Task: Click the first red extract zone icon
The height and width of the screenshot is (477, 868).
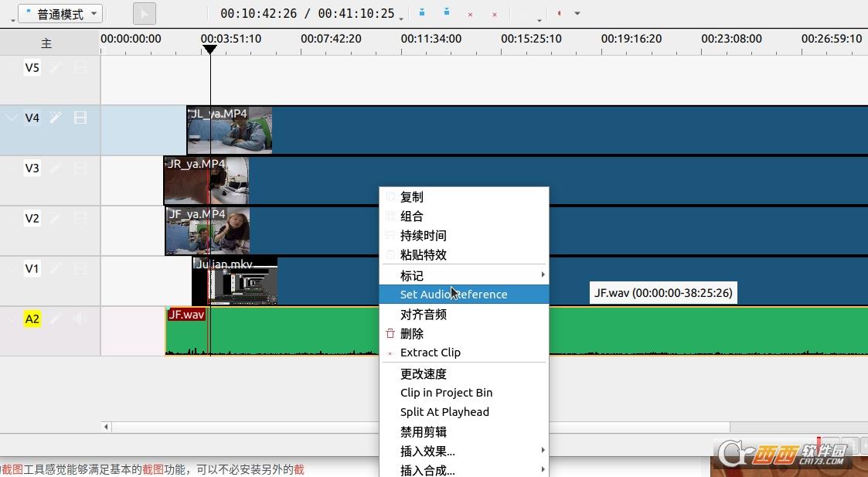Action: tap(470, 14)
